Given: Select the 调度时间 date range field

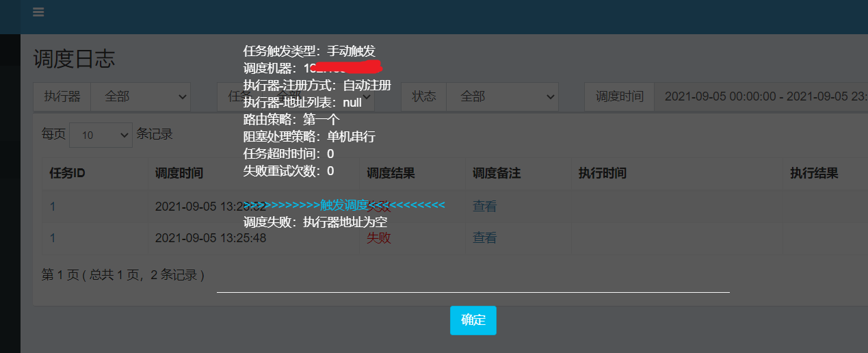Looking at the screenshot, I should 761,96.
